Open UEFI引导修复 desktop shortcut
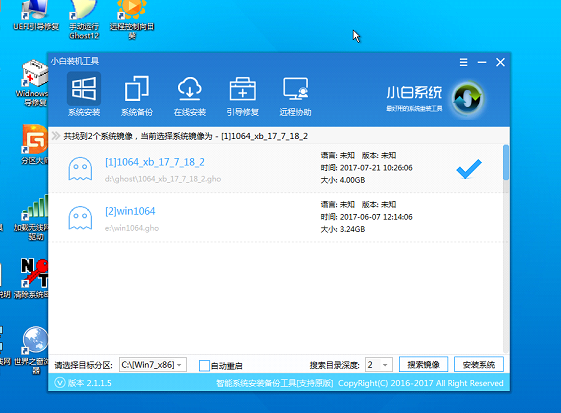 (x=36, y=16)
